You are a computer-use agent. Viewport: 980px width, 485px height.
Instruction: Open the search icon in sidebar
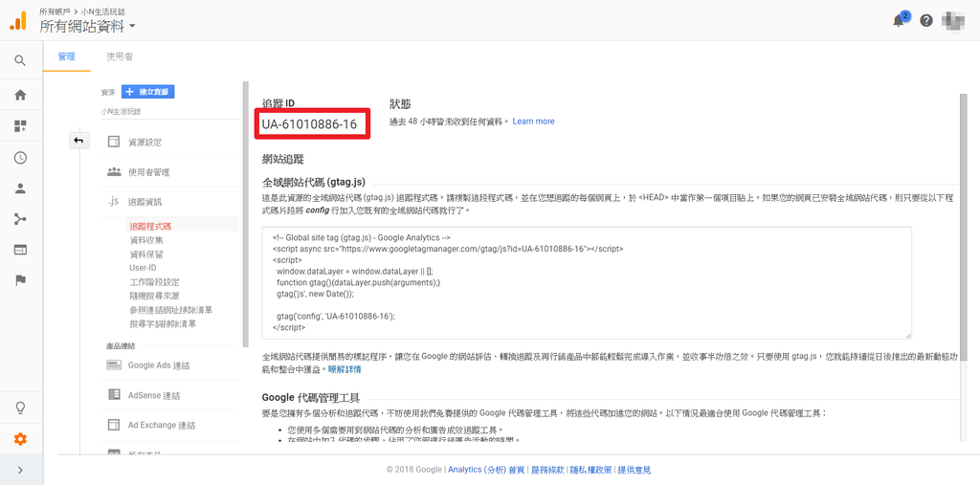click(x=21, y=60)
